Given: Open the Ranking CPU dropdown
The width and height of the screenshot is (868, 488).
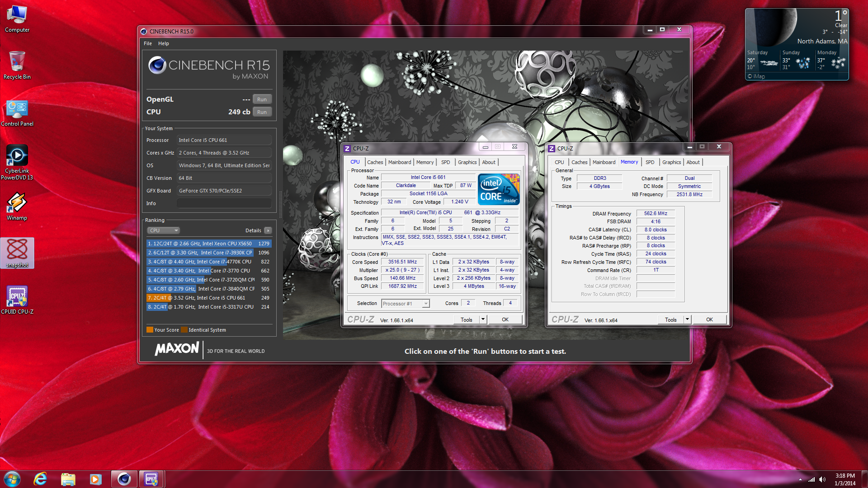Looking at the screenshot, I should click(163, 230).
